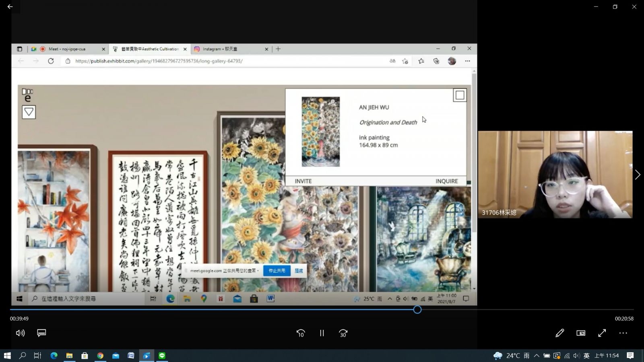Open the Edge favorites list

click(x=421, y=61)
